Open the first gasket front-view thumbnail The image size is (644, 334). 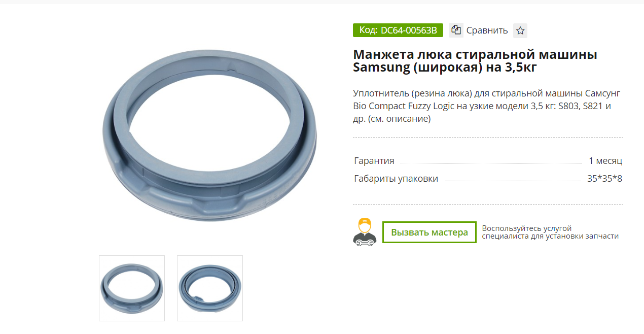[132, 288]
